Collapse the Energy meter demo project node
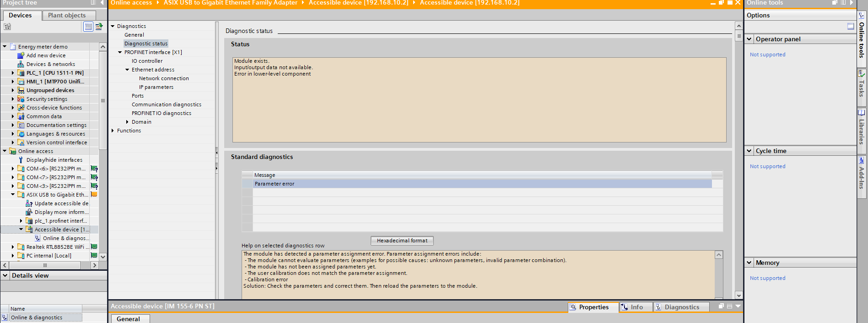Screen dimensions: 868x323 point(5,47)
